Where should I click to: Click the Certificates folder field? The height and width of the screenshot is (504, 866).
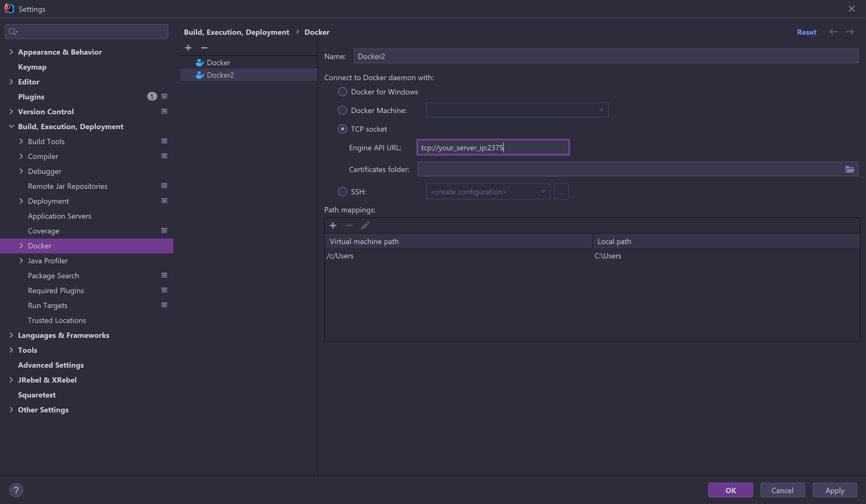(637, 169)
